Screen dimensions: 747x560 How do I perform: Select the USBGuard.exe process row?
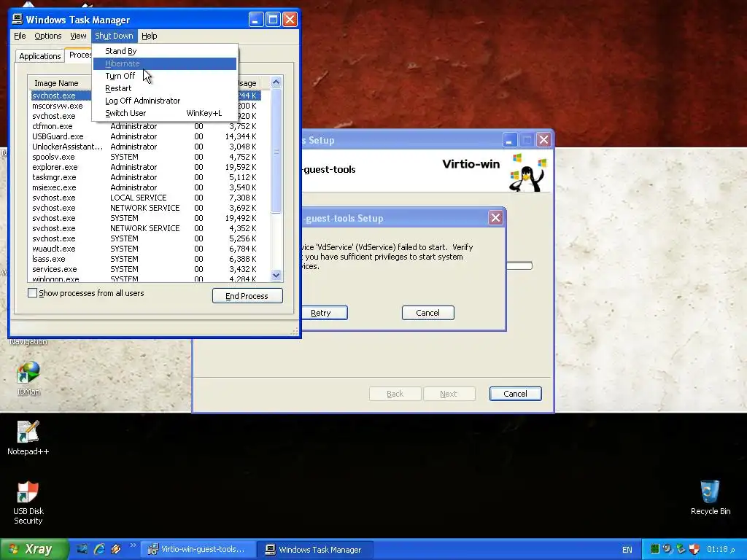pos(146,136)
